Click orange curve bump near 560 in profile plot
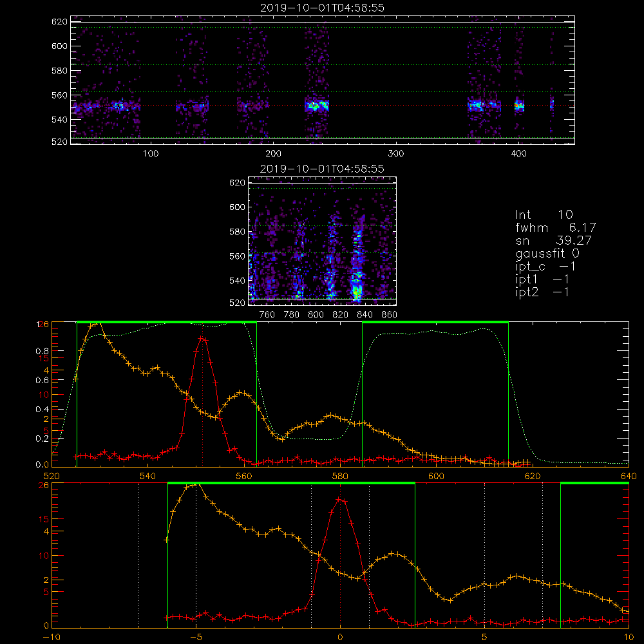644x644 pixels. pos(242,393)
